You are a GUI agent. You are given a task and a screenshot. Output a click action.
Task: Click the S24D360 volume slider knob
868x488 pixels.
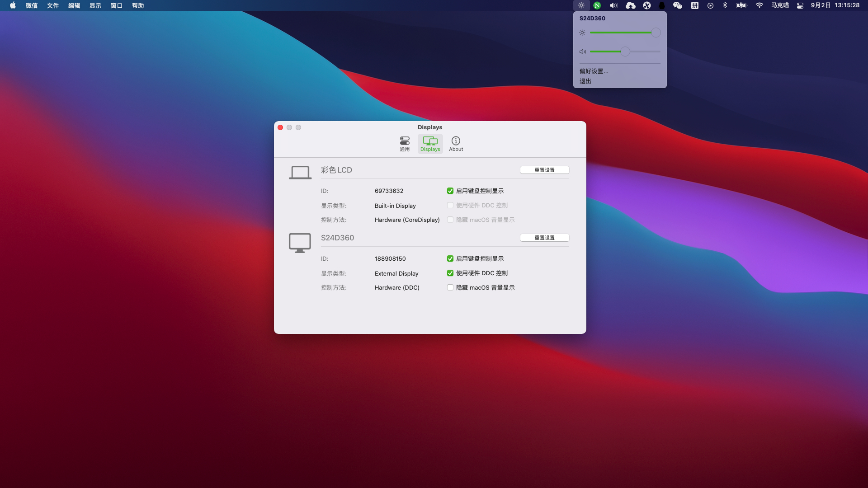pos(625,52)
